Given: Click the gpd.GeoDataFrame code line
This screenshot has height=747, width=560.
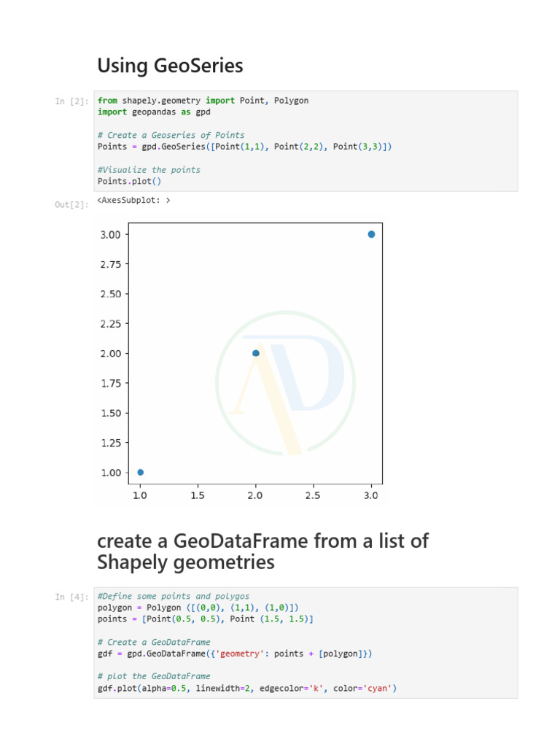Looking at the screenshot, I should click(x=235, y=654).
